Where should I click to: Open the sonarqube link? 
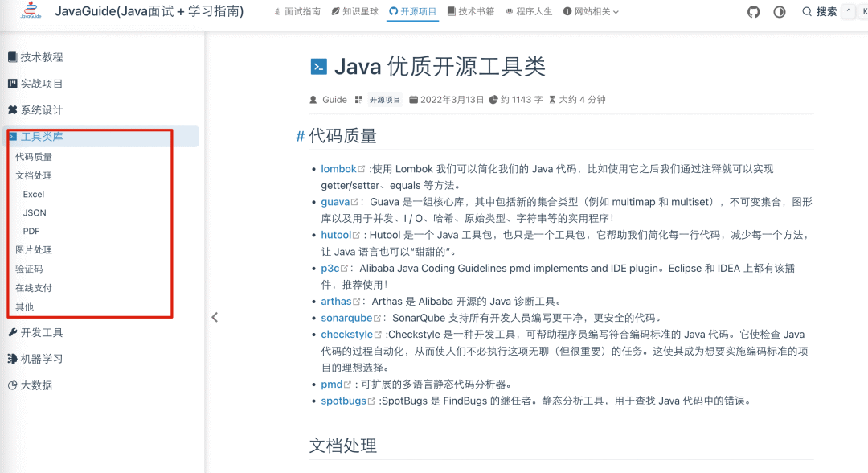coord(346,318)
